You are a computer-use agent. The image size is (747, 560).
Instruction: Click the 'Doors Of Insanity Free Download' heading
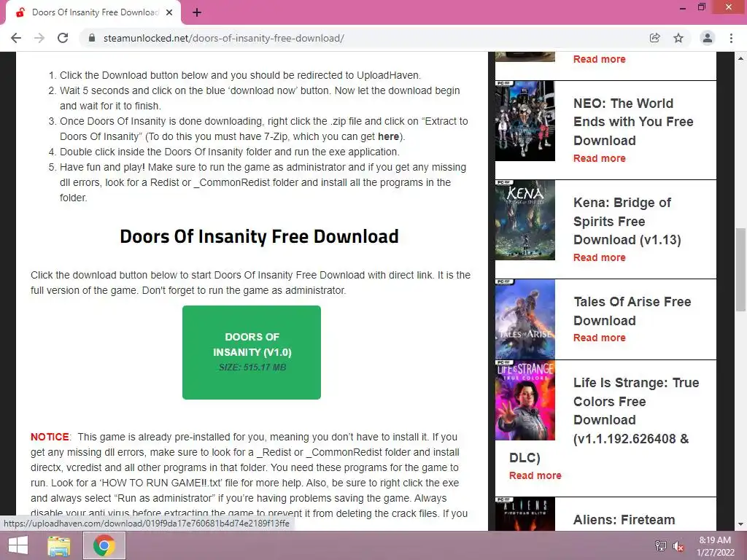259,237
